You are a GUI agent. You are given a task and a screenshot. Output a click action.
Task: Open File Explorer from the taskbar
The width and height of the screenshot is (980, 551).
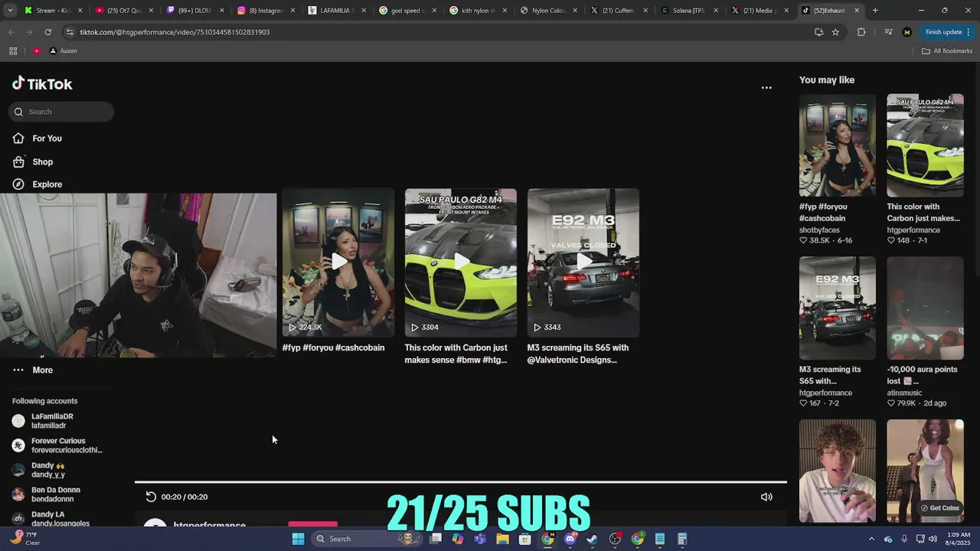click(502, 539)
